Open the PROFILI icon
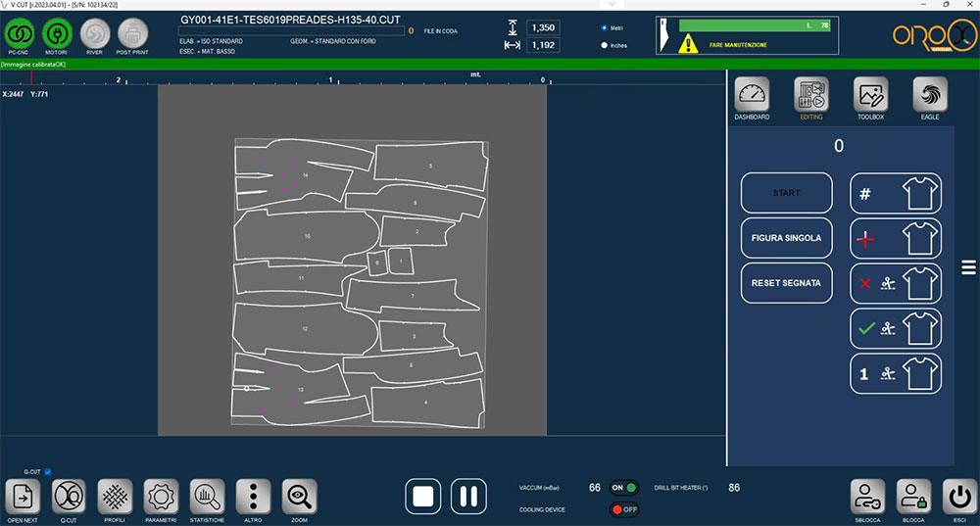 [115, 498]
